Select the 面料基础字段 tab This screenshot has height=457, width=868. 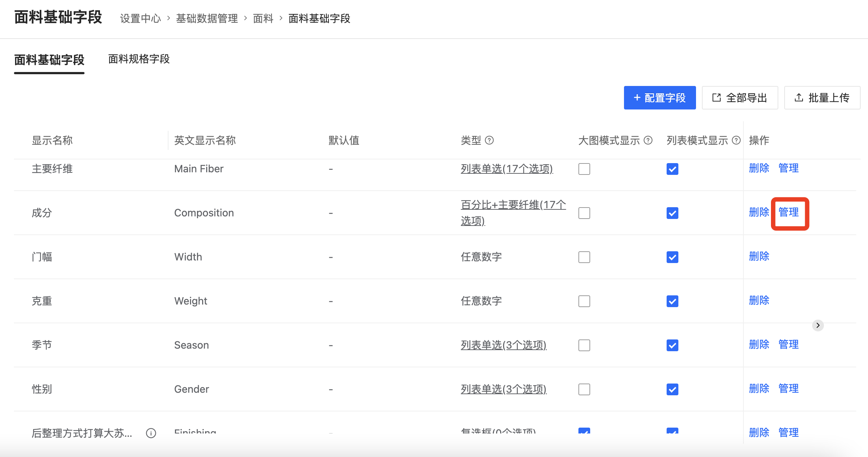[x=49, y=60]
